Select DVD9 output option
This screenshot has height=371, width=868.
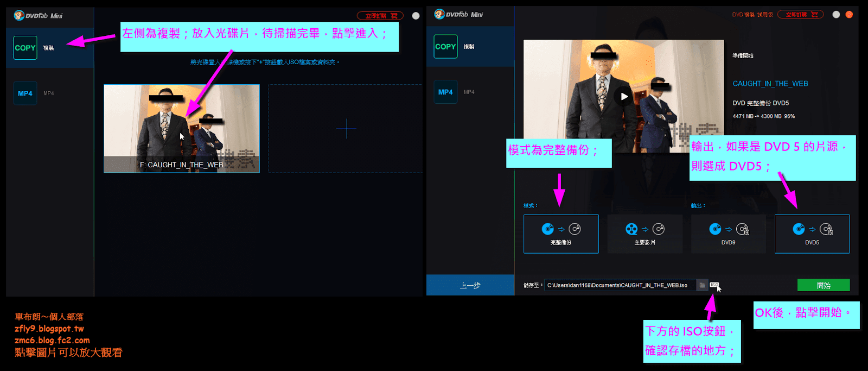[x=729, y=234]
